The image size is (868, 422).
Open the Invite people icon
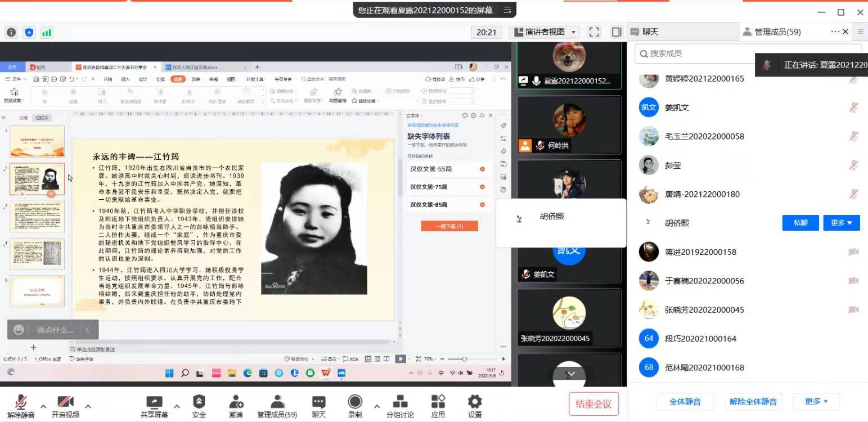click(236, 402)
